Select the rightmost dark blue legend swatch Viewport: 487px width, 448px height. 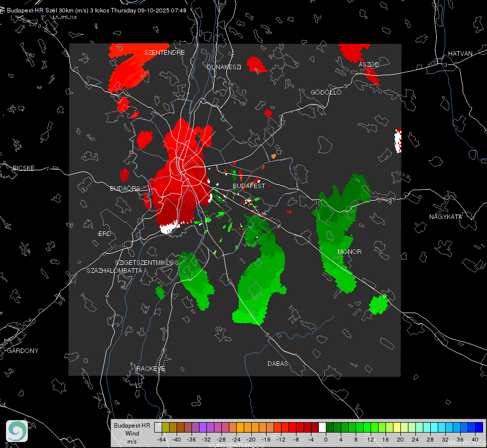pos(479,427)
